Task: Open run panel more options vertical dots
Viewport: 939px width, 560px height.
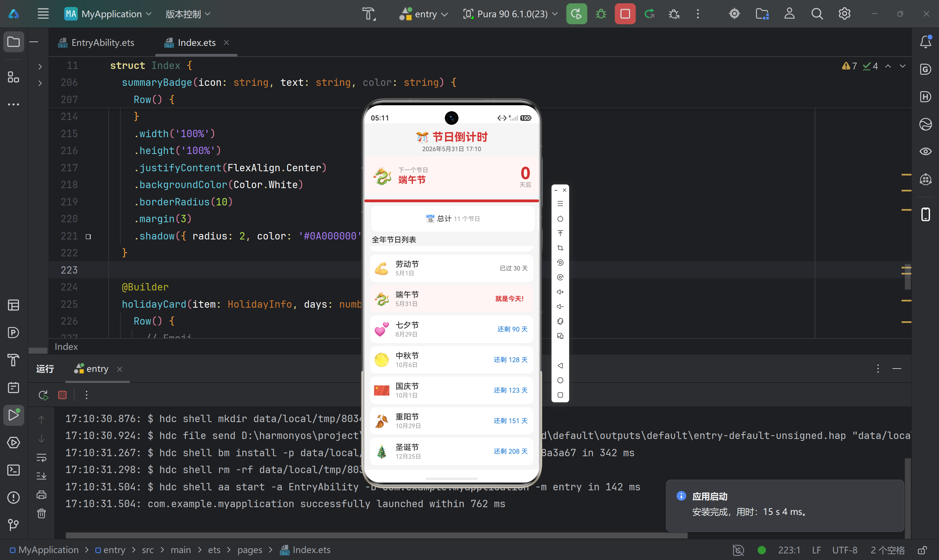Action: [87, 395]
